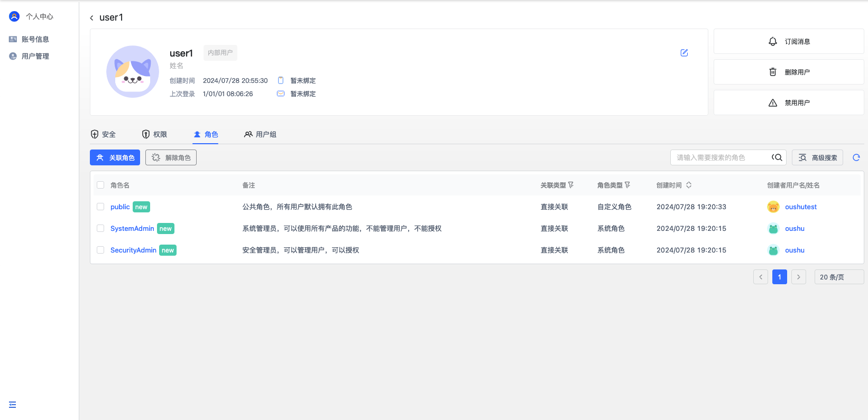Viewport: 868px width, 420px height.
Task: Open creator oushutest link
Action: (x=801, y=207)
